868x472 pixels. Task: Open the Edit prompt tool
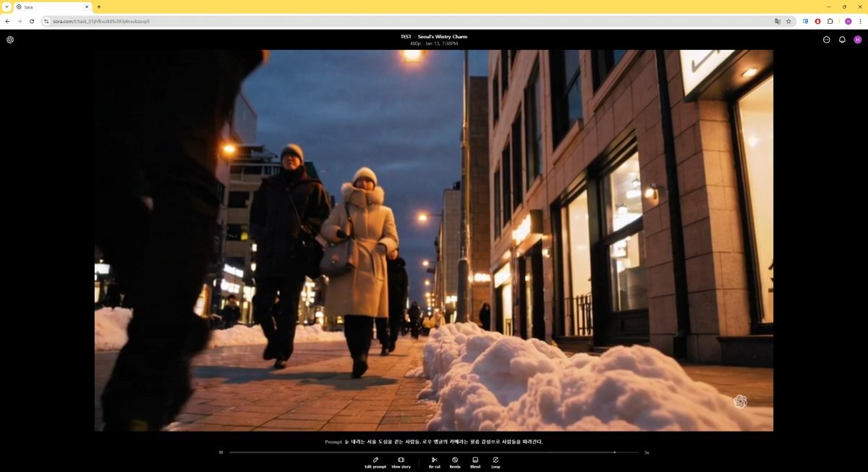(x=375, y=462)
